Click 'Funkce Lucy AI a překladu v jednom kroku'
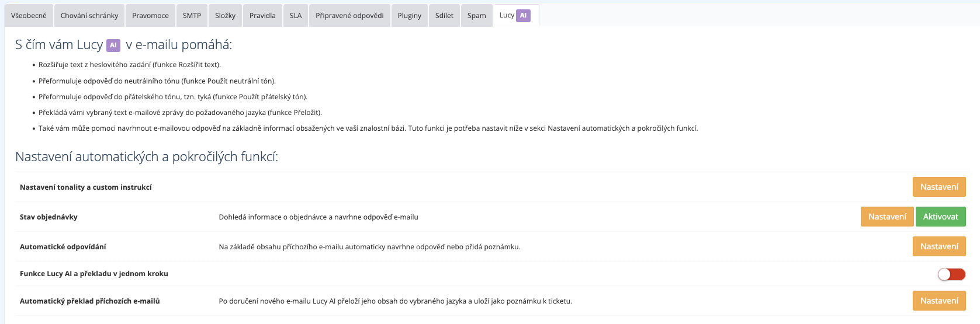The height and width of the screenshot is (324, 980). 94,274
